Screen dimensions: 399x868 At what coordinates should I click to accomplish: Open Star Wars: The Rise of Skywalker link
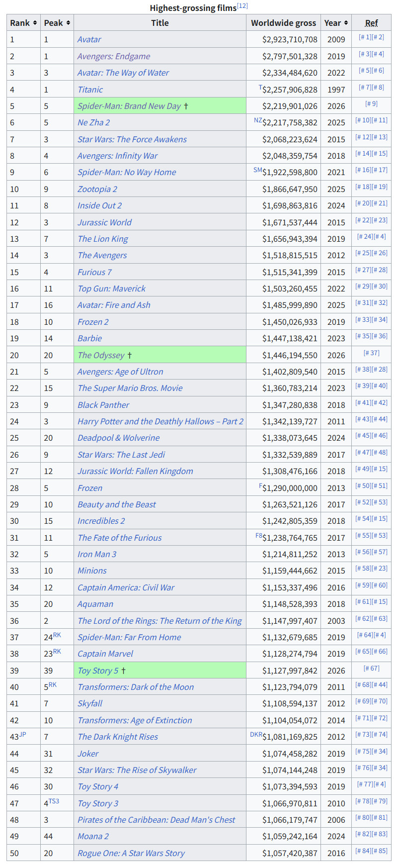tap(137, 770)
